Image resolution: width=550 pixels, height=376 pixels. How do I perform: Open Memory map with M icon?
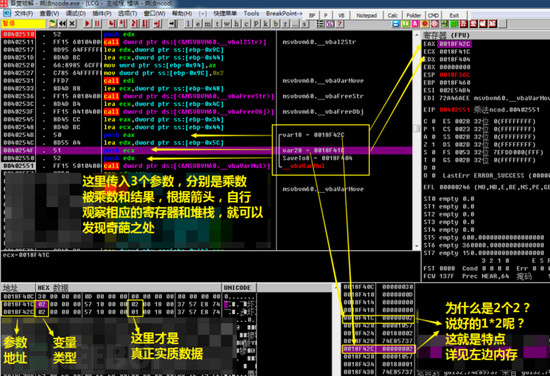click(208, 24)
